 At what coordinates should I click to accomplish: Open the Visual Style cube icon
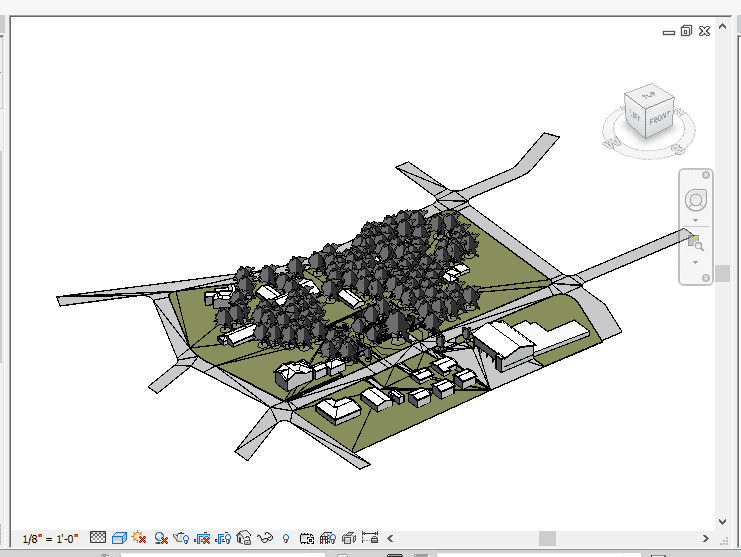119,538
